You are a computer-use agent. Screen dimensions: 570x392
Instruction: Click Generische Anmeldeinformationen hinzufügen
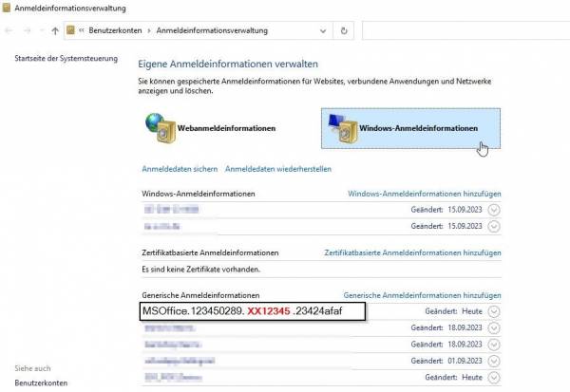(x=422, y=295)
